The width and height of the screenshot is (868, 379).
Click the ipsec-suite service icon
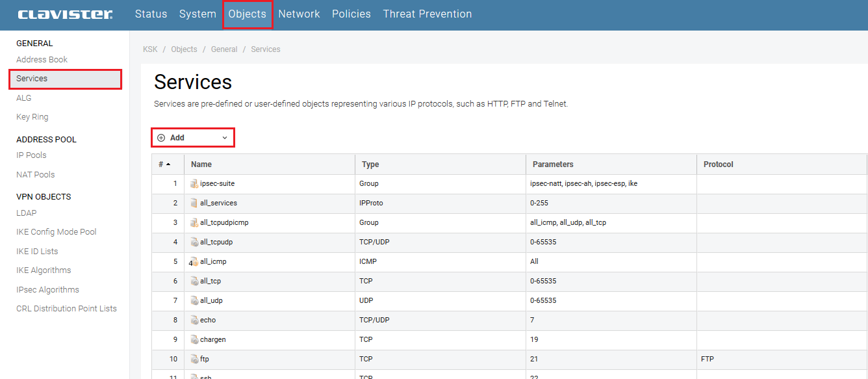coord(194,184)
